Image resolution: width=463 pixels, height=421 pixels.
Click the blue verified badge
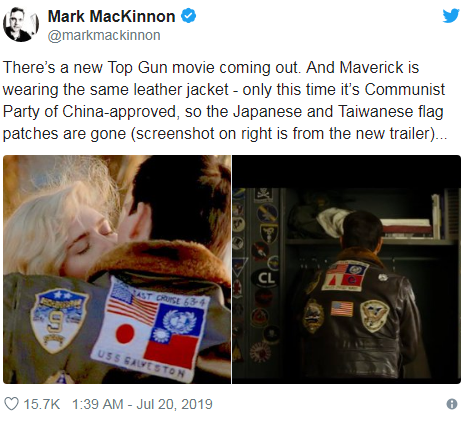[x=189, y=16]
